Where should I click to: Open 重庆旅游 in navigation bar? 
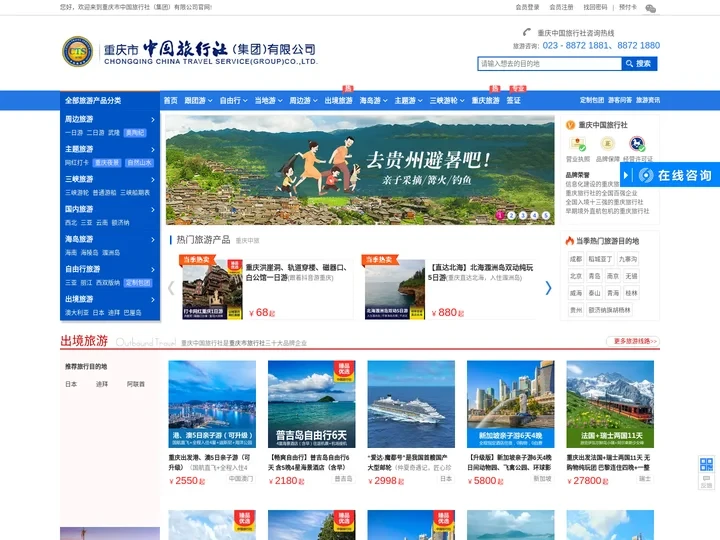click(485, 101)
